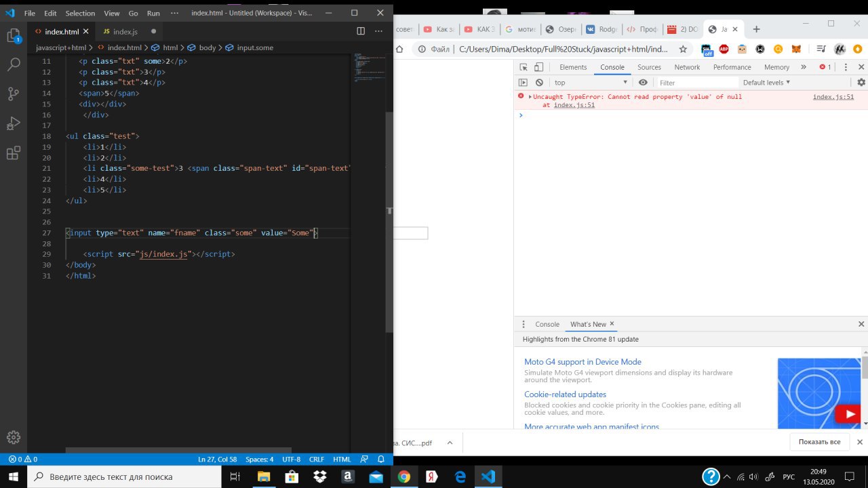Toggle the DevTools device toolbar
This screenshot has width=868, height=488.
pyautogui.click(x=538, y=67)
